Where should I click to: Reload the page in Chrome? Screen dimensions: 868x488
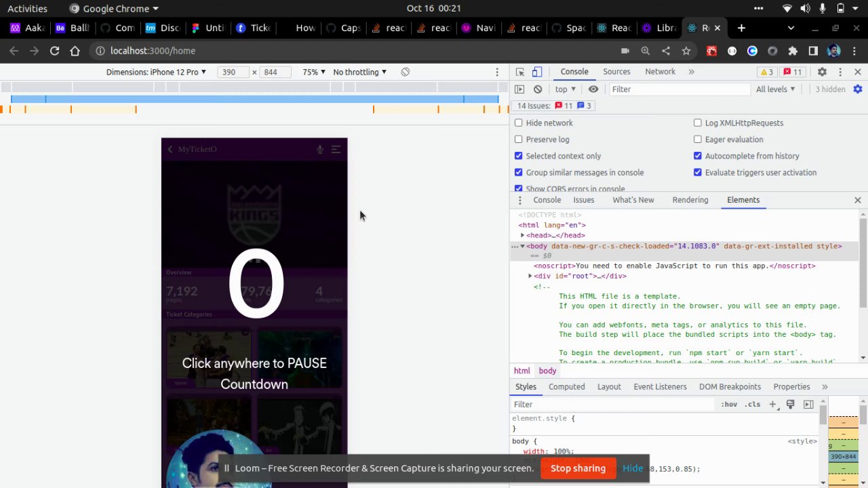54,51
